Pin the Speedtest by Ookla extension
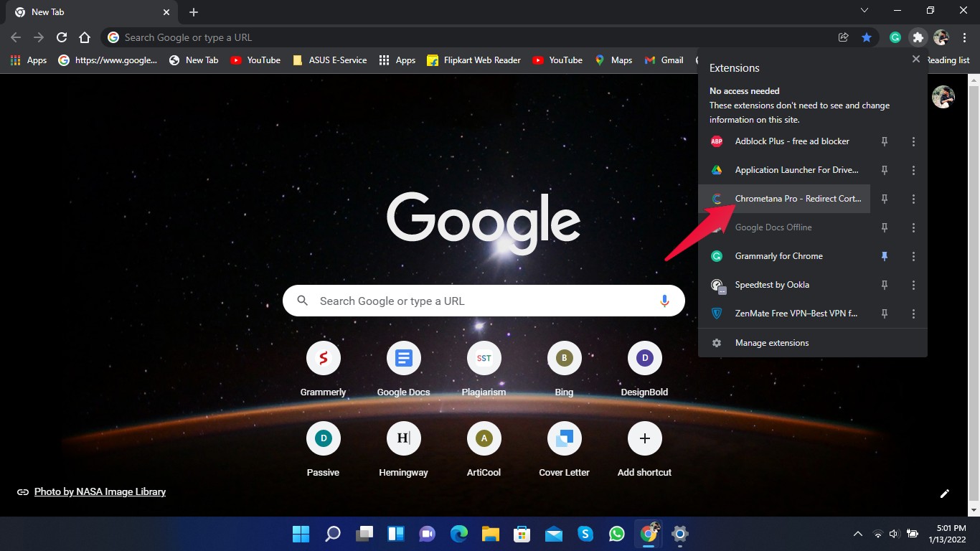 coord(885,285)
